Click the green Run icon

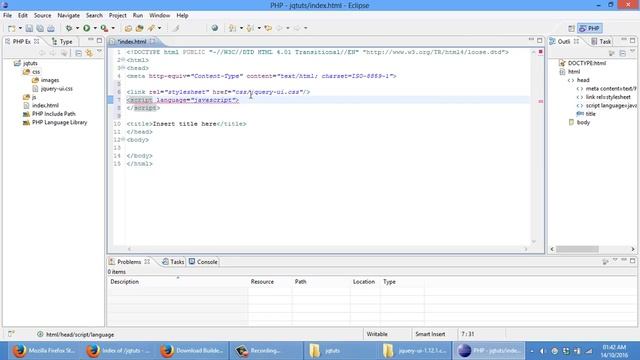(x=87, y=28)
